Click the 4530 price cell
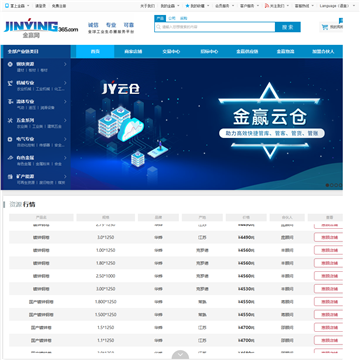Image resolution: width=360 pixels, height=360 pixels. pos(246,289)
